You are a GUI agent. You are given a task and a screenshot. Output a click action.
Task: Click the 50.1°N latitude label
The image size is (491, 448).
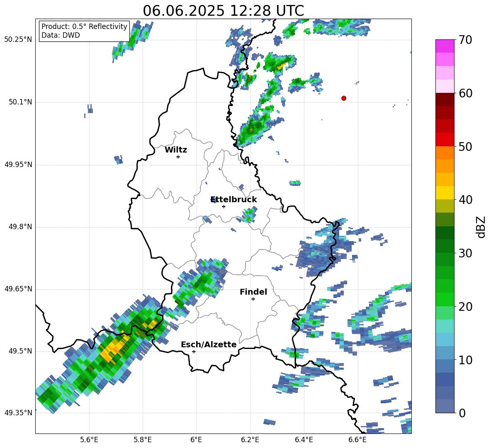click(21, 102)
